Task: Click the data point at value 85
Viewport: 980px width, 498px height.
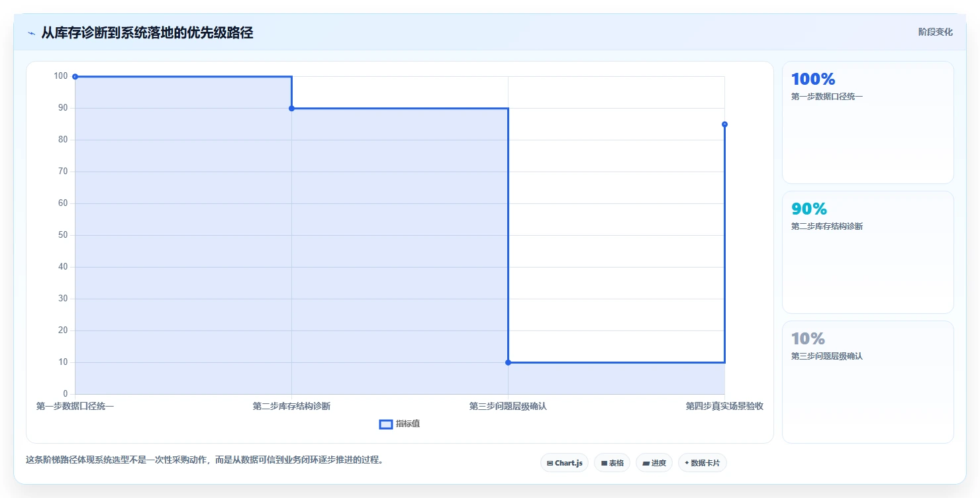Action: [724, 124]
